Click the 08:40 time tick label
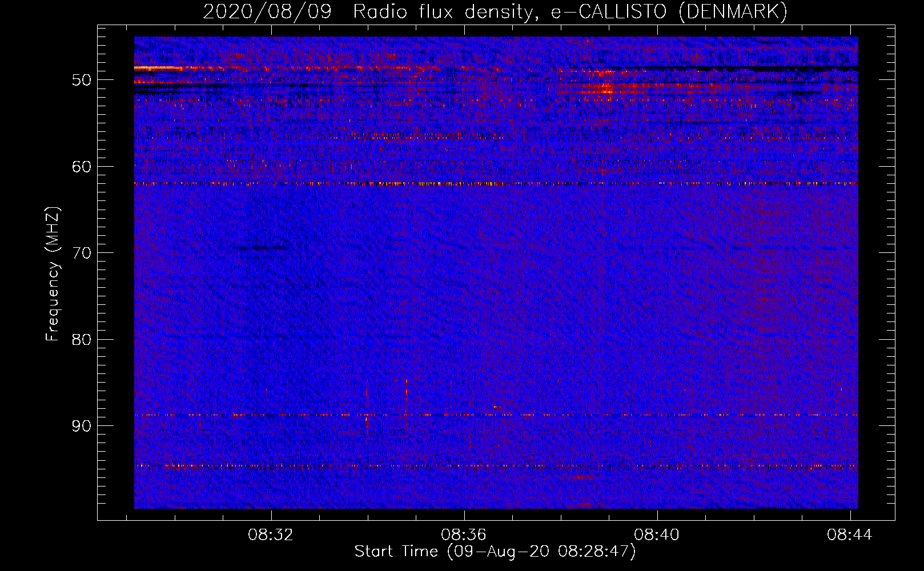Image resolution: width=924 pixels, height=571 pixels. click(657, 535)
